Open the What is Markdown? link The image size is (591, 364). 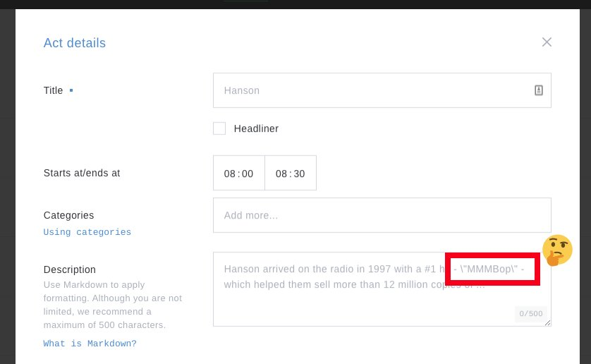[90, 344]
